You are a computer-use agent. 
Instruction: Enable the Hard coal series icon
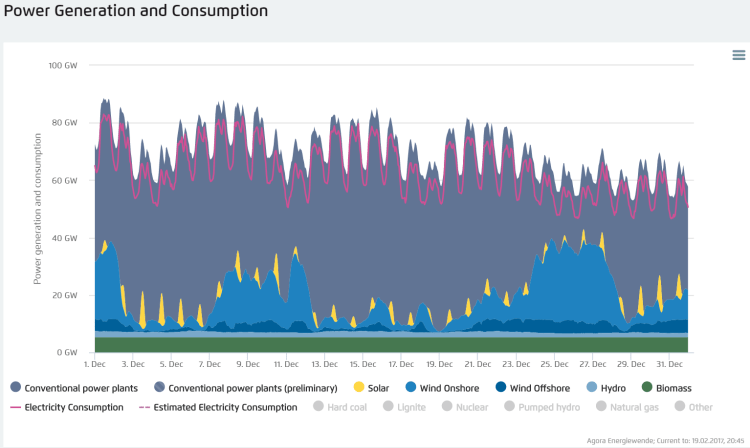point(319,407)
